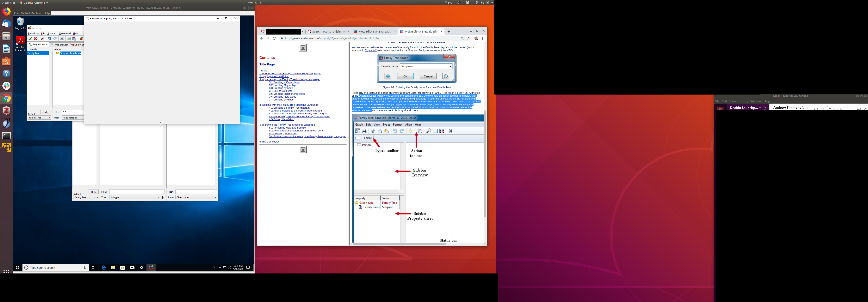Click the green checkmark commit icon in MetaEdit+
The image size is (868, 302).
[x=30, y=39]
